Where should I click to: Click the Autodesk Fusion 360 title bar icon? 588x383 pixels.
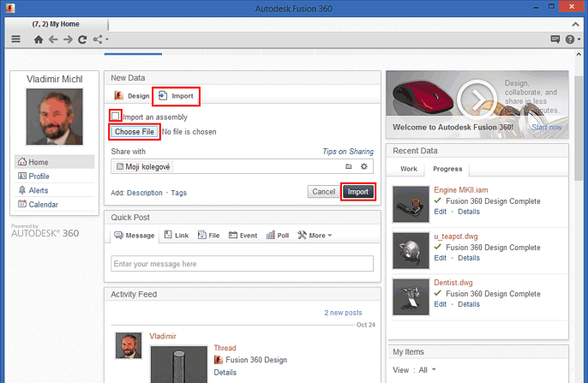[10, 8]
